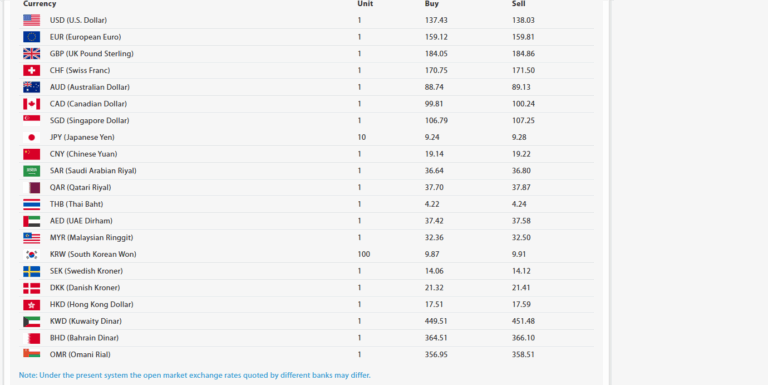Click the European Union flag icon
768x385 pixels.
click(x=31, y=37)
